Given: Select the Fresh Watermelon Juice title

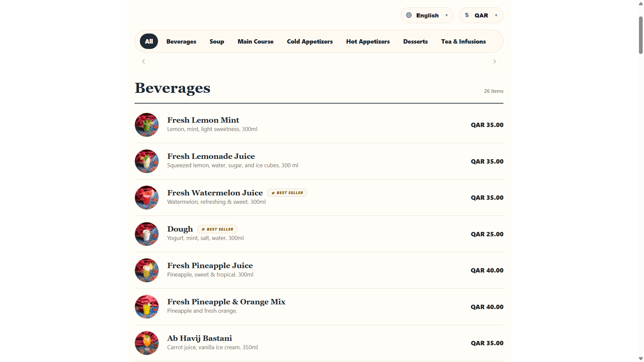Looking at the screenshot, I should 215,193.
